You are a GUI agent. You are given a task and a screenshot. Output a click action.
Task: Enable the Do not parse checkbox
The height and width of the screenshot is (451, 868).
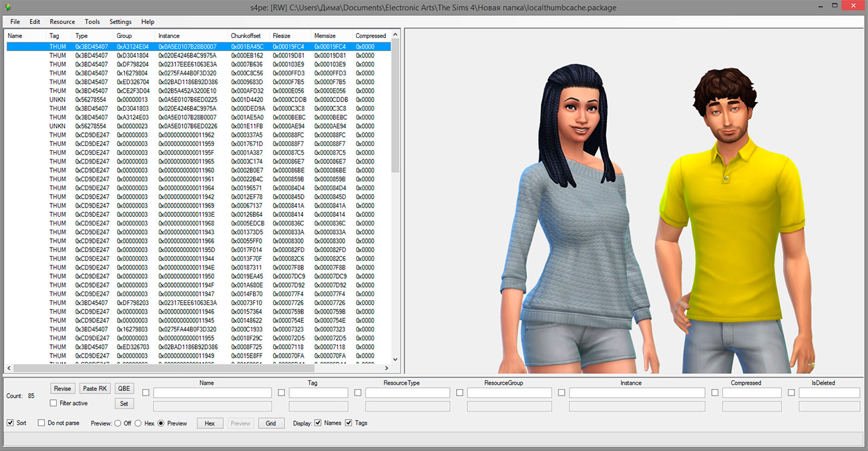(41, 423)
